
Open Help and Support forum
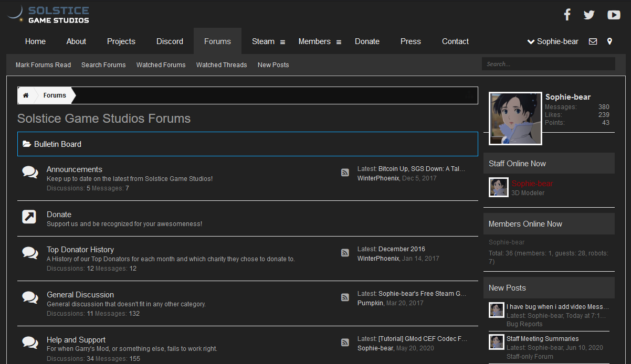pos(76,340)
